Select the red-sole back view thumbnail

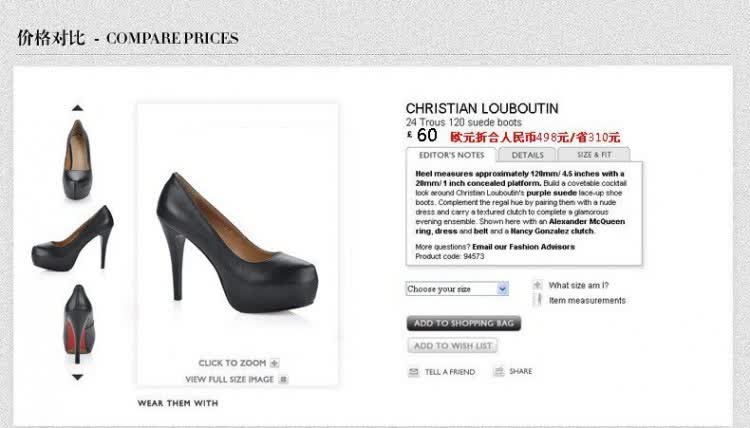79,324
